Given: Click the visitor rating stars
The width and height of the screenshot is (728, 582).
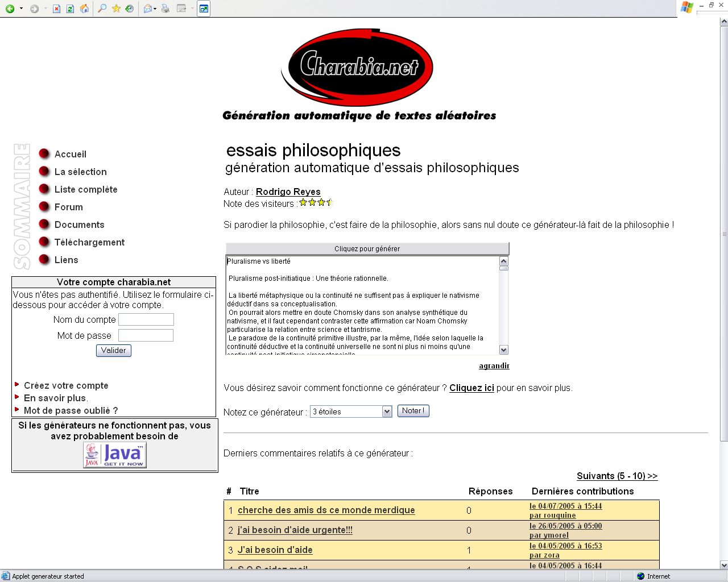Looking at the screenshot, I should coord(316,202).
